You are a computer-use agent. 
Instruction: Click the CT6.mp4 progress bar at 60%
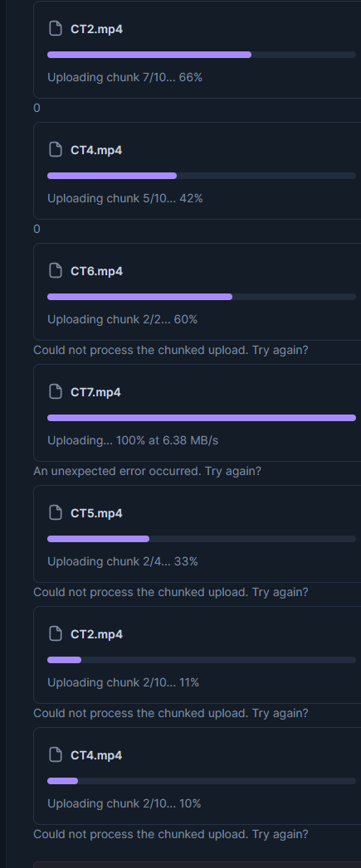coord(202,297)
